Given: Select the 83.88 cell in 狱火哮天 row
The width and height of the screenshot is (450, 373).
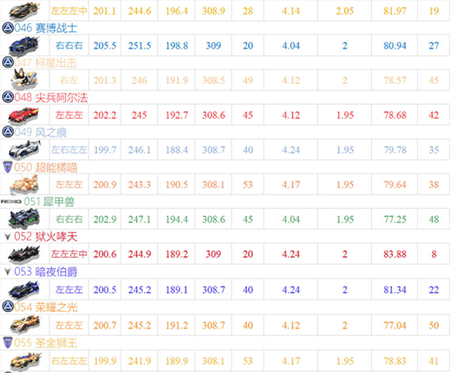Looking at the screenshot, I should (x=395, y=254).
